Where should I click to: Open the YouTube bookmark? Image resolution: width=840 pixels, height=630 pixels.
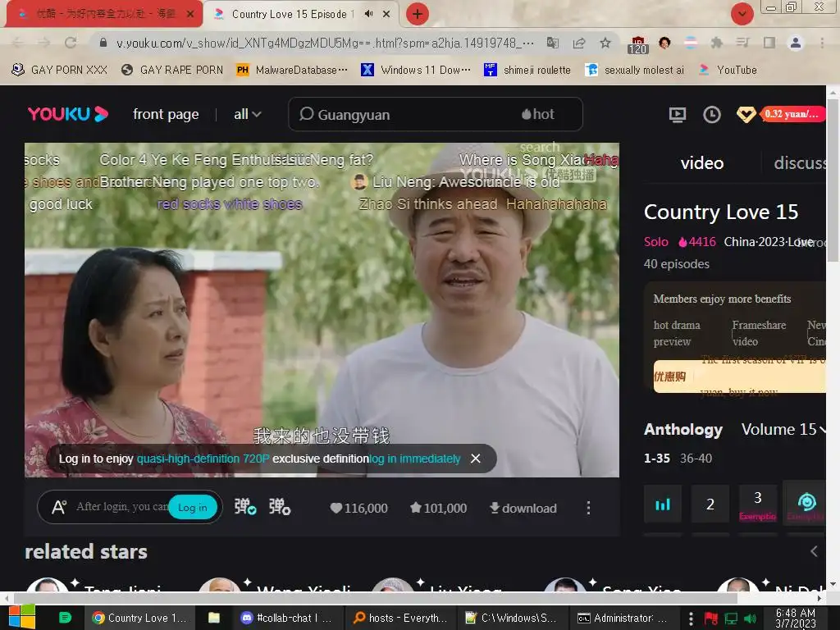728,70
